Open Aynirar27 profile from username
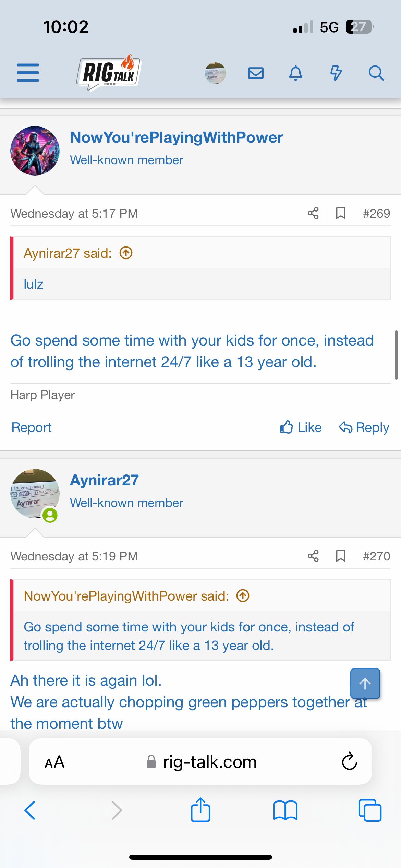 (x=105, y=480)
